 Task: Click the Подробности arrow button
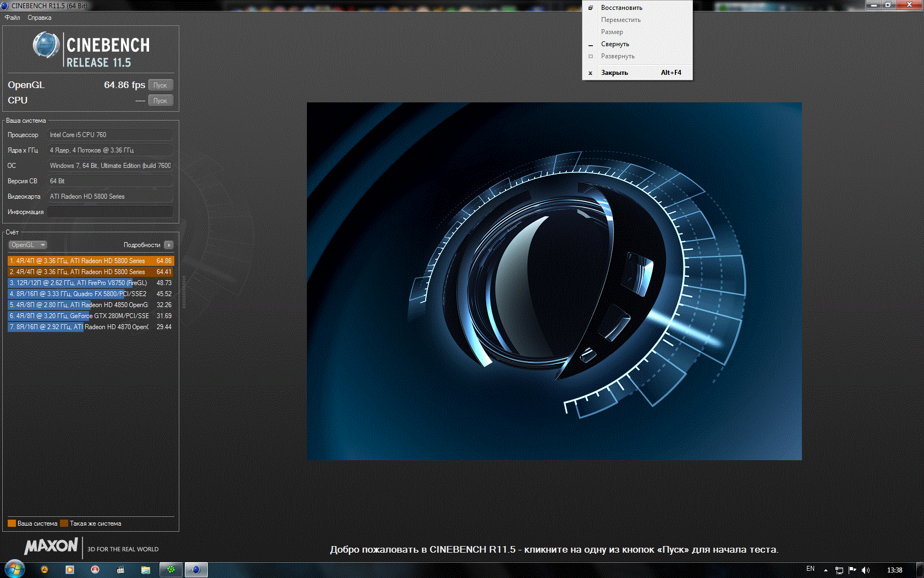[169, 245]
